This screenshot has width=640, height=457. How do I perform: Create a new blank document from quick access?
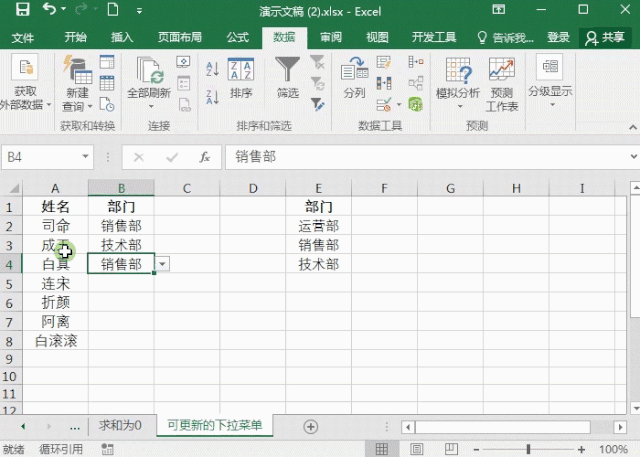113,9
